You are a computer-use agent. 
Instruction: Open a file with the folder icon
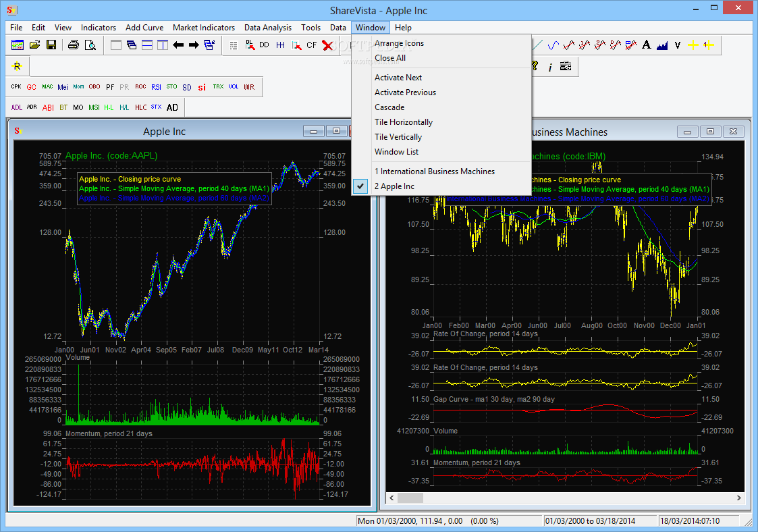[x=34, y=45]
